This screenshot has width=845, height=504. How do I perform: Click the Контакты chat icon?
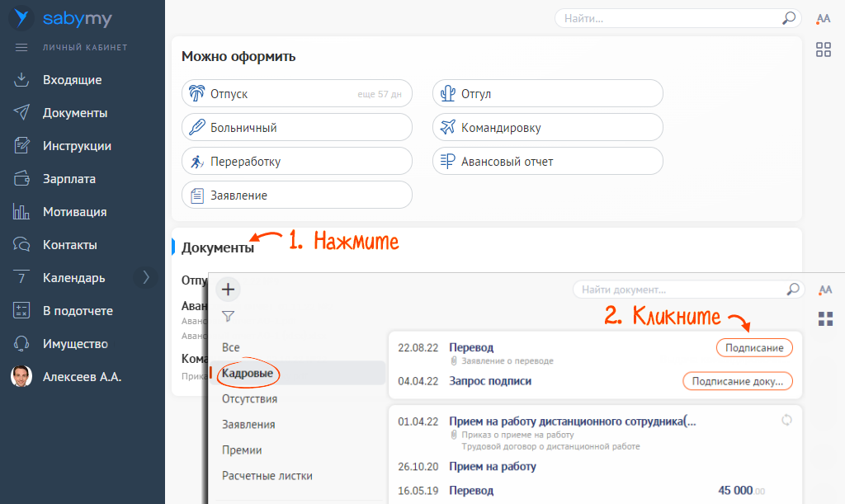point(22,245)
